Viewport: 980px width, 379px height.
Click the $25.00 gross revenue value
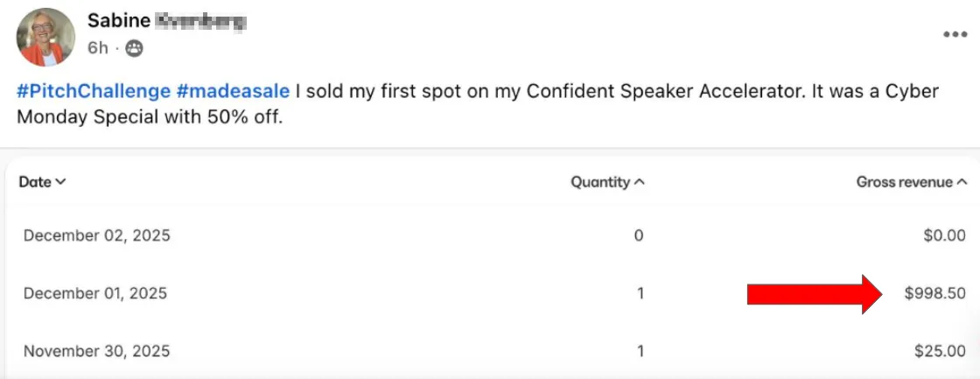[940, 351]
